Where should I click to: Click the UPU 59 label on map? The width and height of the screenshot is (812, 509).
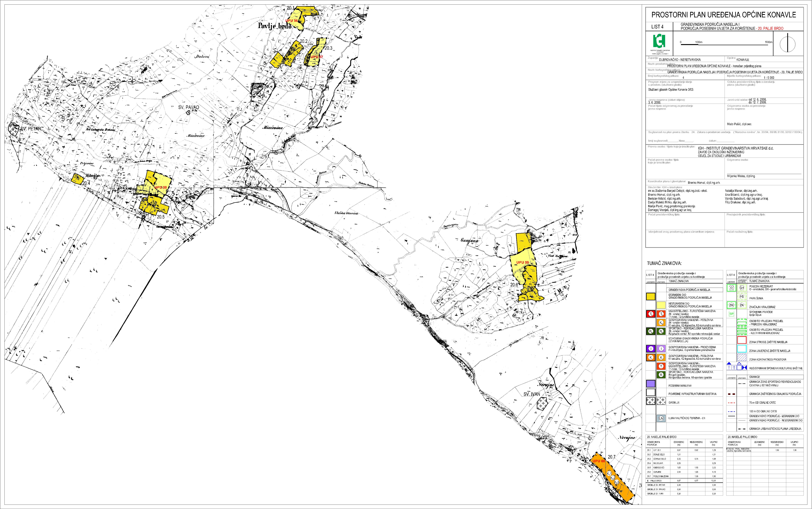[x=522, y=262]
